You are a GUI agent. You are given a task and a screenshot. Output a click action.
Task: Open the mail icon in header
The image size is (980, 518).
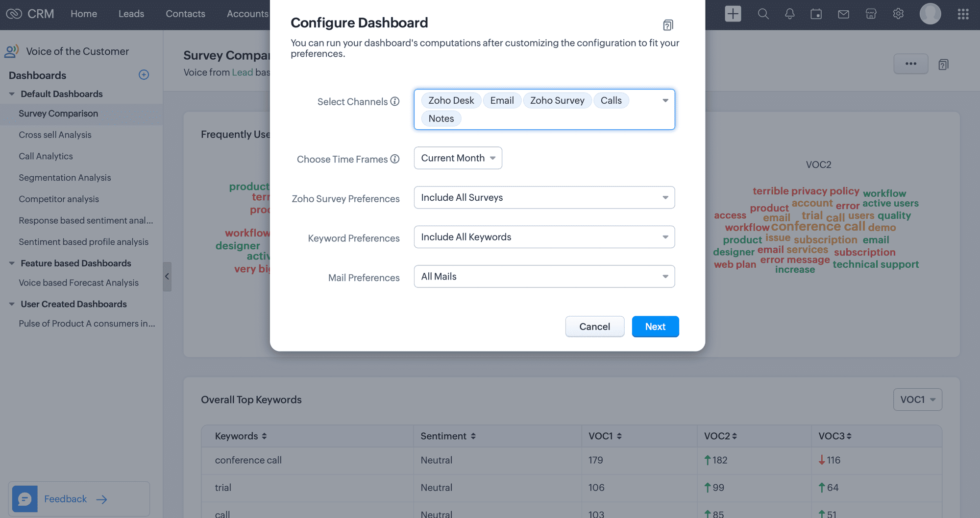click(x=843, y=14)
